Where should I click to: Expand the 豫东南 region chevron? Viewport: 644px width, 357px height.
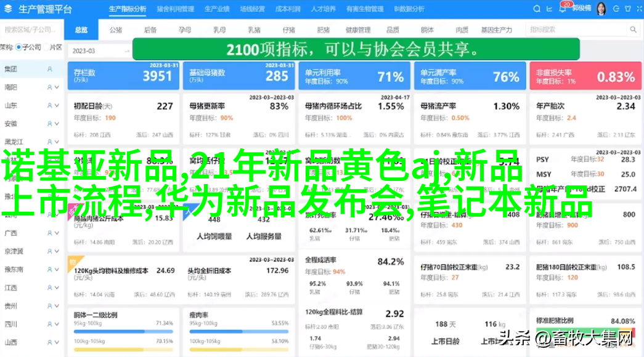coord(57,270)
